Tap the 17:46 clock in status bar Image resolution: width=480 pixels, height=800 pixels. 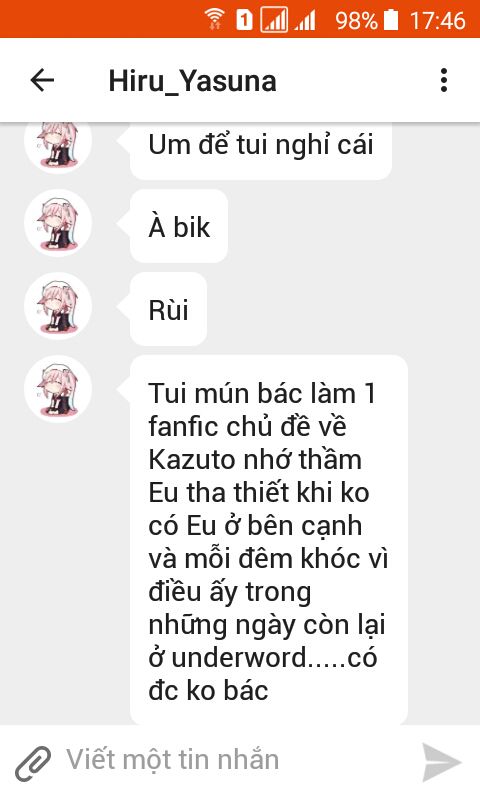438,20
